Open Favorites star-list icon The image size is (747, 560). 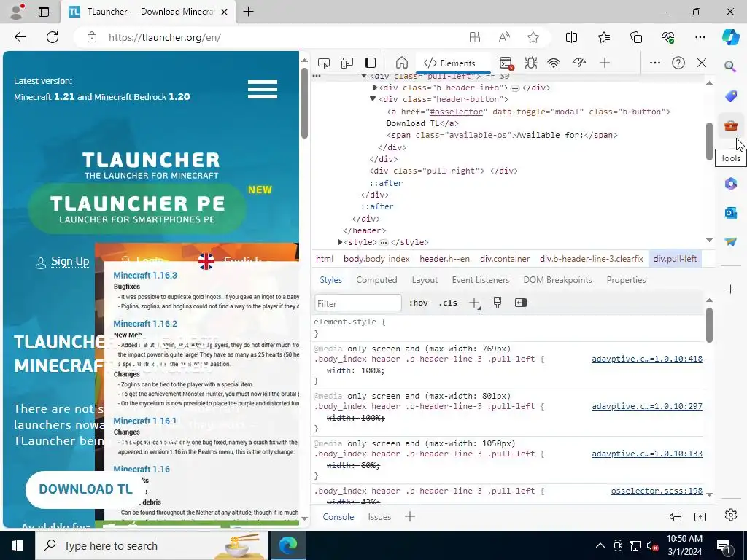[603, 37]
